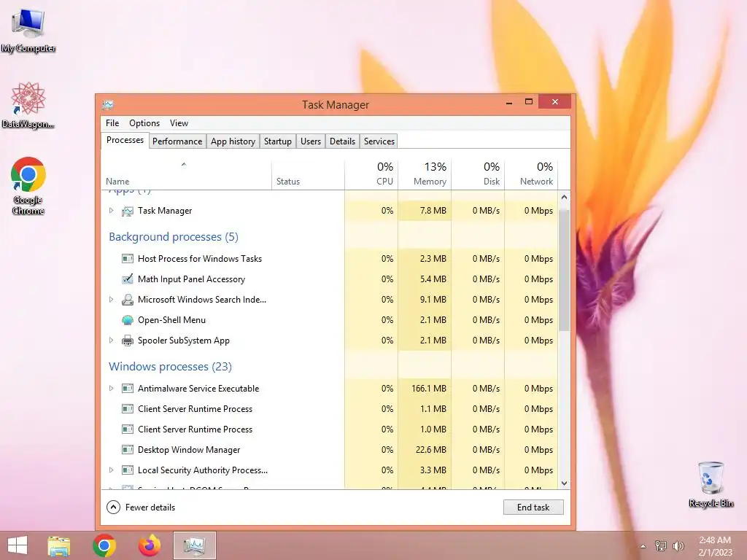Screen dimensions: 747x560
Task: Launch Chrome from the taskbar
Action: pyautogui.click(x=104, y=545)
